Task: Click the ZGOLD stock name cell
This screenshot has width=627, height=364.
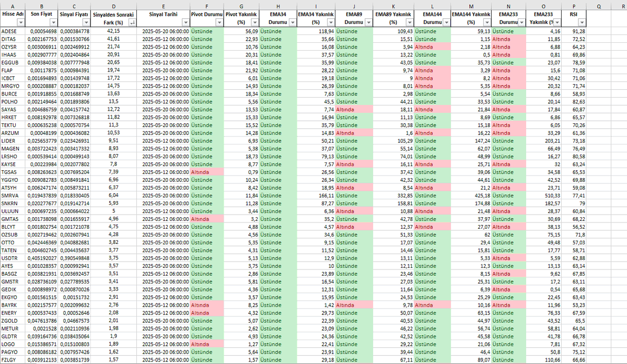Action: click(x=12, y=320)
